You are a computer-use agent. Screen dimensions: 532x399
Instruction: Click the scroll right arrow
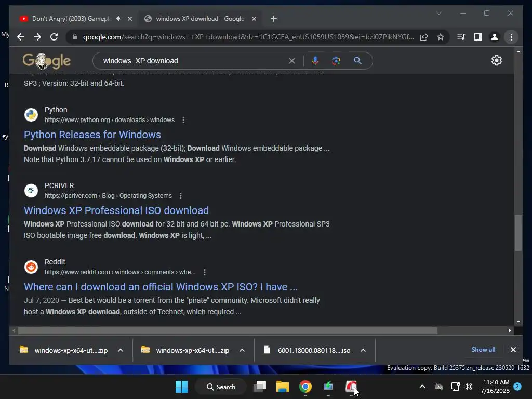point(509,330)
